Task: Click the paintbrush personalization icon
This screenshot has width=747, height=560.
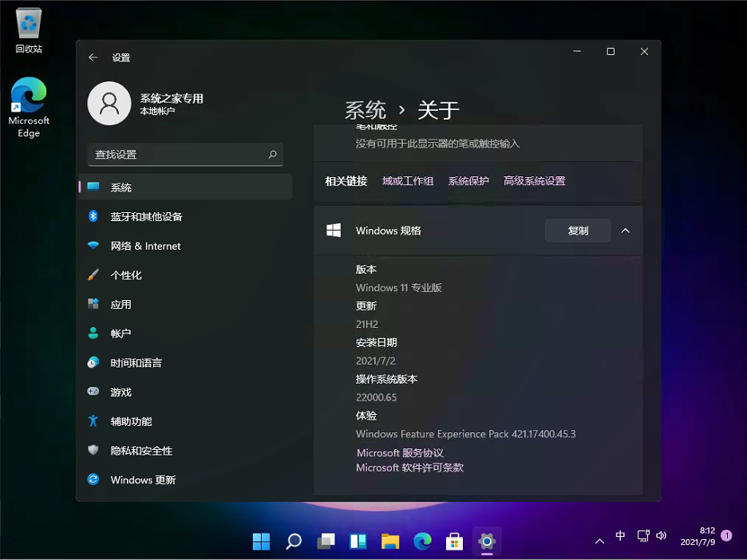Action: pos(93,274)
